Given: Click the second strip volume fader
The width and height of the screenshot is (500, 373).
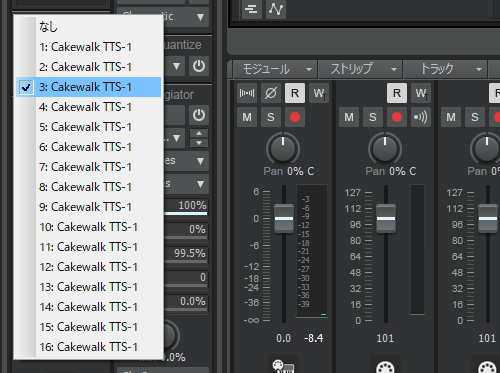Looking at the screenshot, I should pos(386,218).
